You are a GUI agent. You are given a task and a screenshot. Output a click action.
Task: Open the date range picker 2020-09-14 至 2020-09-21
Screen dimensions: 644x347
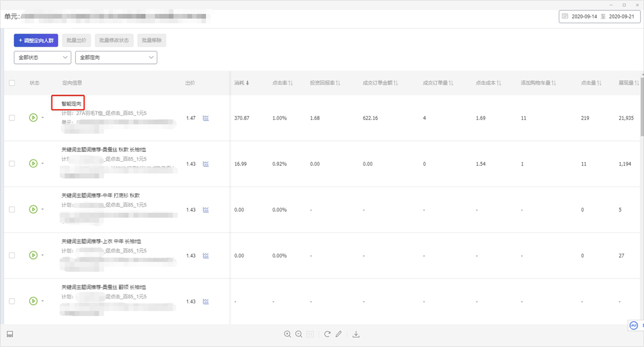coord(599,17)
